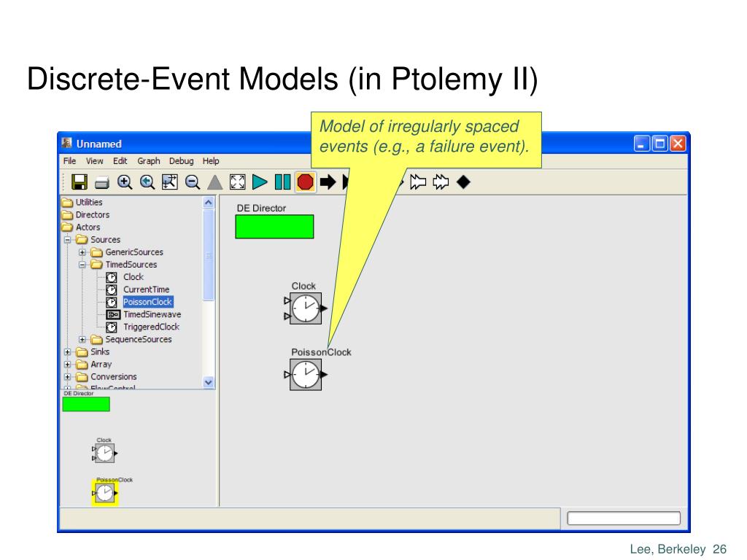
Task: Open the View menu
Action: pos(94,161)
